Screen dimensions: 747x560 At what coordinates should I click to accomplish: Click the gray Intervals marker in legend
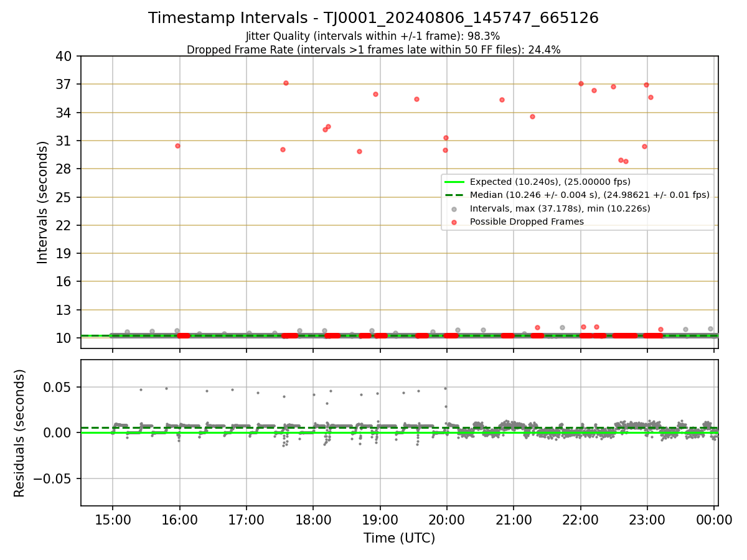tap(454, 208)
